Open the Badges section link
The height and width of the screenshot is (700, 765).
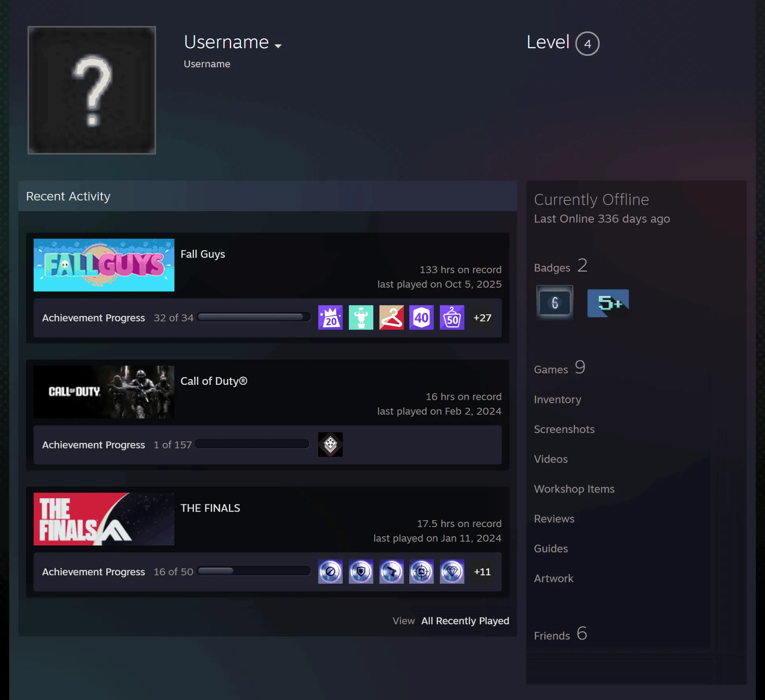[x=561, y=266]
